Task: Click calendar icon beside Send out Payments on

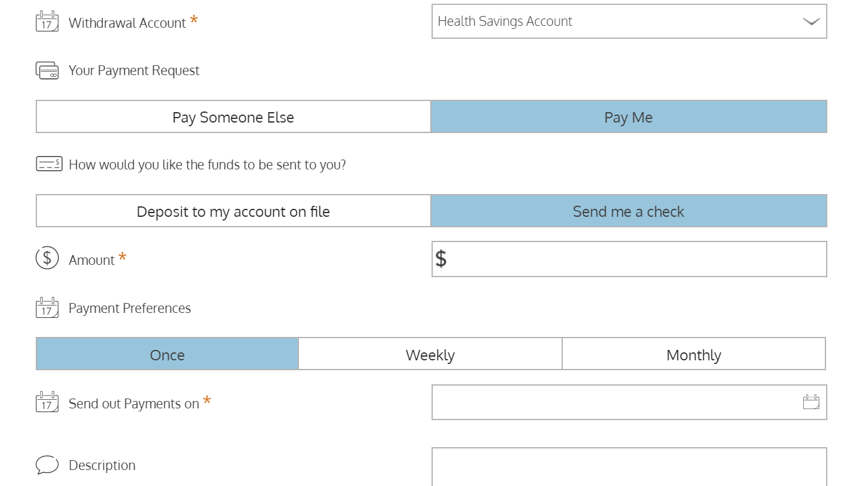Action: pyautogui.click(x=47, y=402)
